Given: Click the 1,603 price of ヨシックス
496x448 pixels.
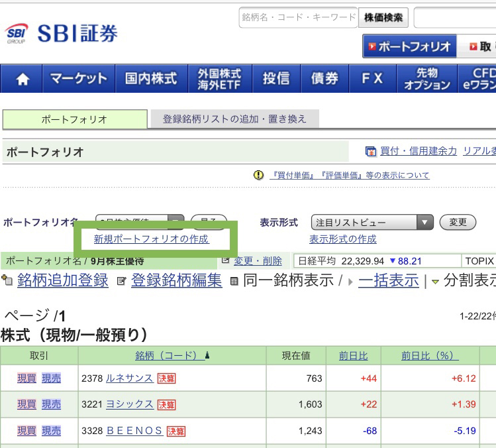Looking at the screenshot, I should [311, 405].
